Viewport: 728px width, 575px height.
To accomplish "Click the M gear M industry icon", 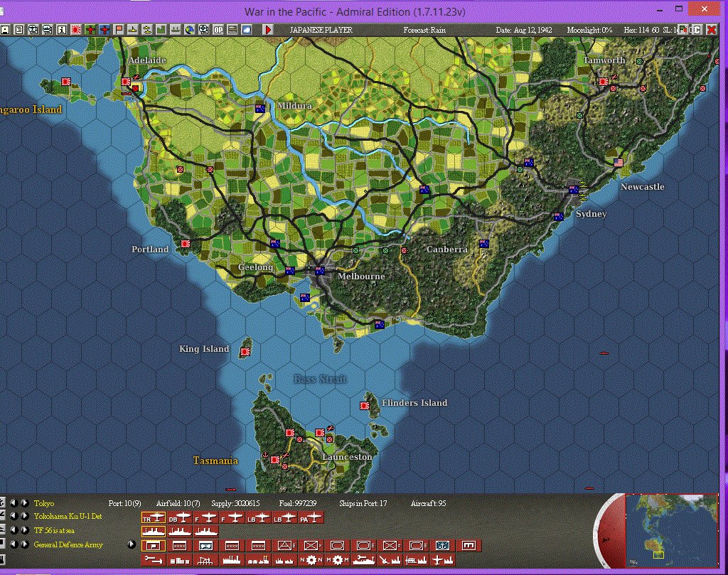I will 337,560.
